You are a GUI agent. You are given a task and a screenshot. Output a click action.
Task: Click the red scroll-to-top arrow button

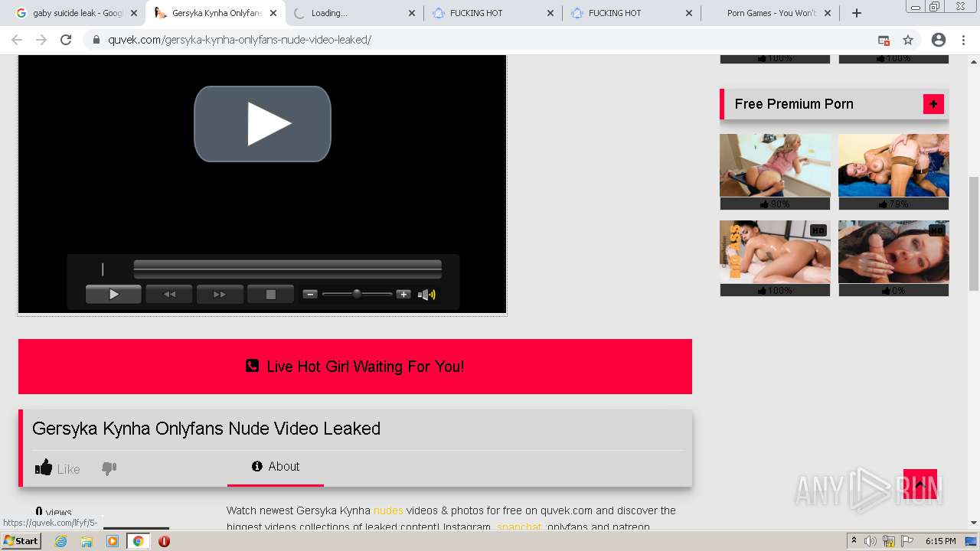coord(920,484)
